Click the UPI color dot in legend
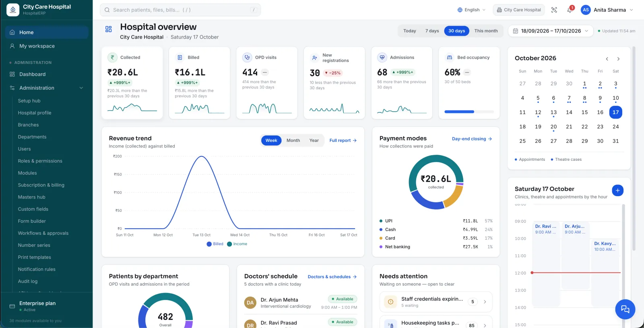 point(381,221)
